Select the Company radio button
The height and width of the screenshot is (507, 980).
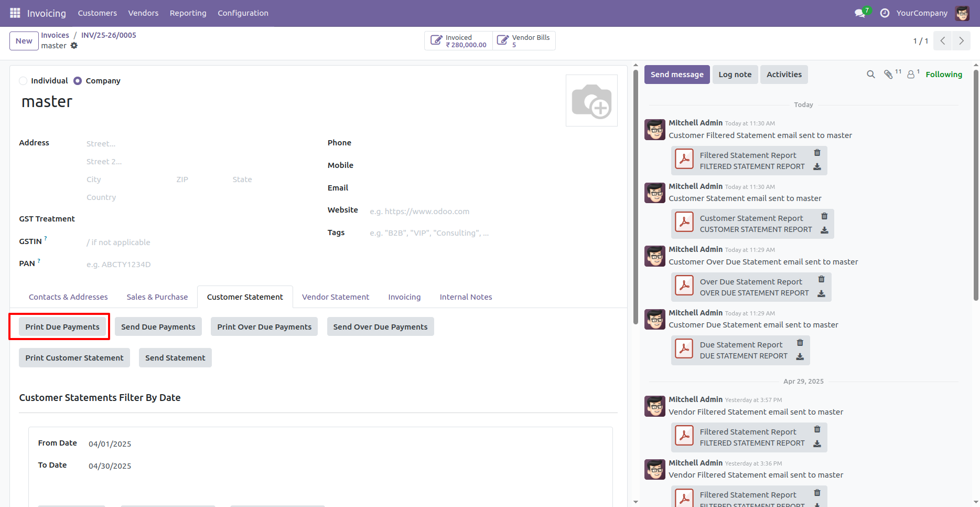(78, 80)
